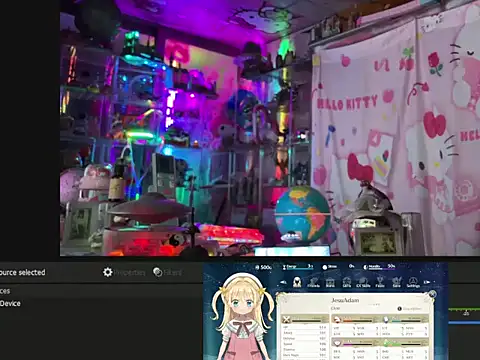
Task: Click the green audio mixer level meter
Action: pyautogui.click(x=464, y=310)
